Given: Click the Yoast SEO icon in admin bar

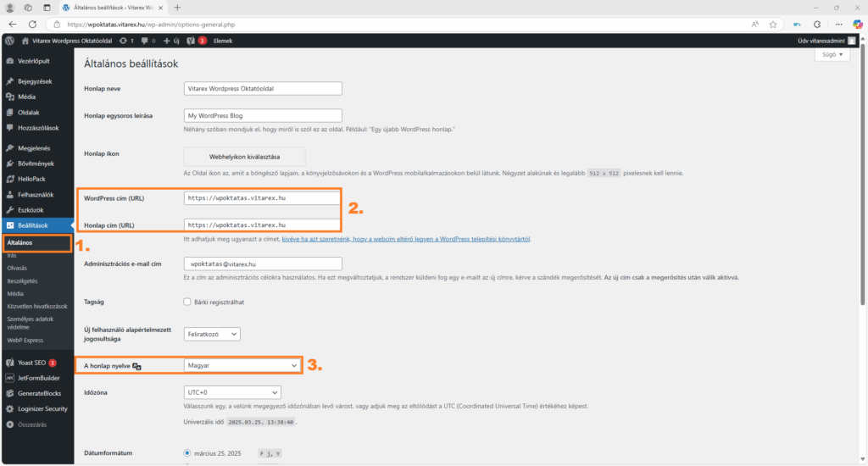Looking at the screenshot, I should pos(192,40).
